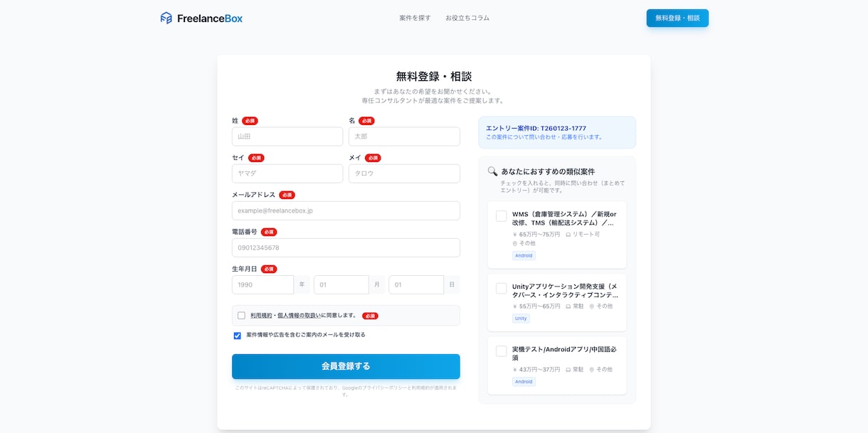Check the 実機テスト/Androidアプリ job checkbox

(501, 351)
